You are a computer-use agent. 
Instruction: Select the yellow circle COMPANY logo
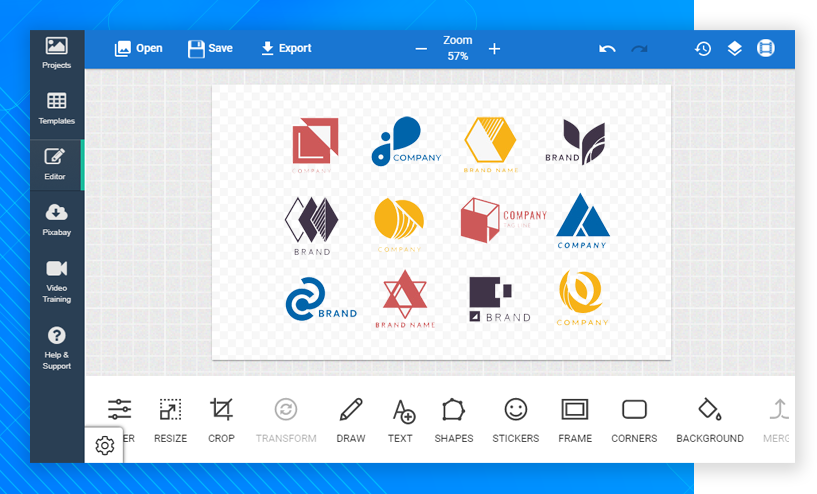pos(399,225)
